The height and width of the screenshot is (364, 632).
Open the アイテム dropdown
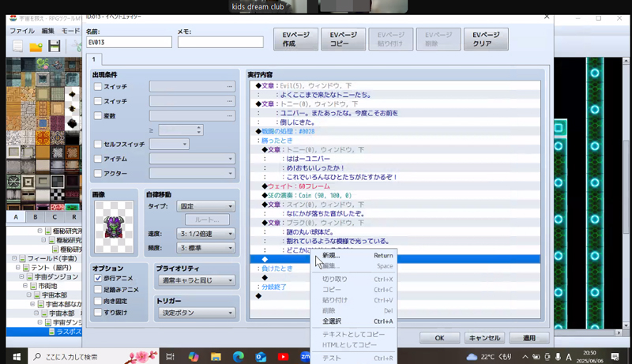coord(192,159)
